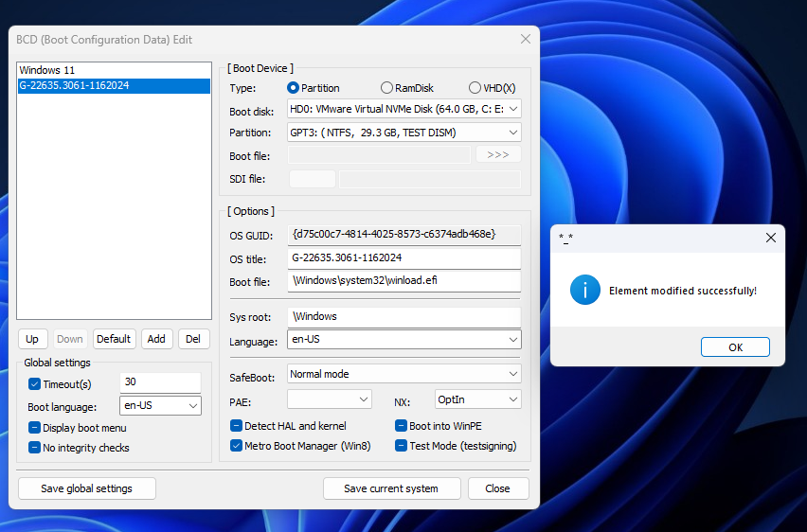
Task: Click the Close button in BCD Edit
Action: coord(497,488)
